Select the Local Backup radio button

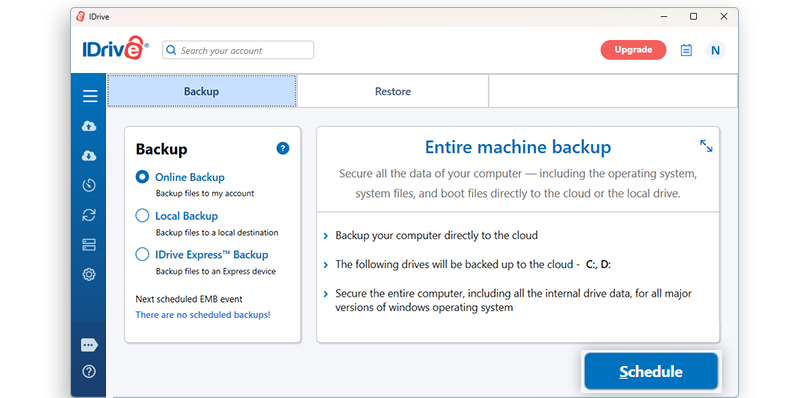(142, 215)
